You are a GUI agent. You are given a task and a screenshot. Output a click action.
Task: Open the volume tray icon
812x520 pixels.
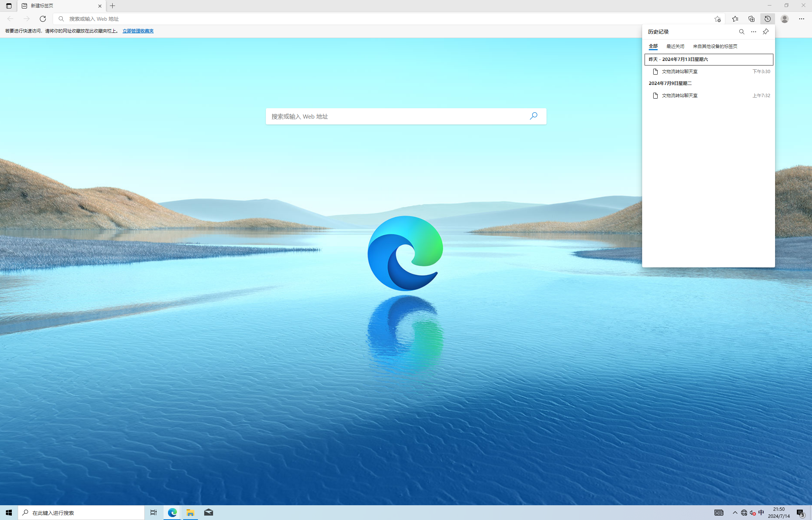tap(753, 513)
